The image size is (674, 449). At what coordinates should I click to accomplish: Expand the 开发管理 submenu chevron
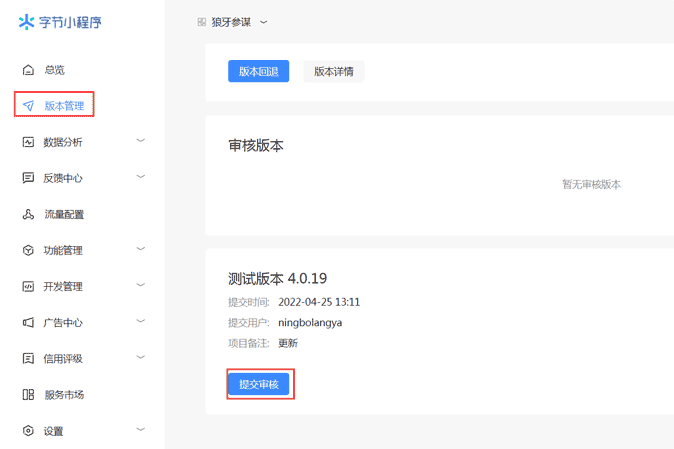[x=141, y=285]
